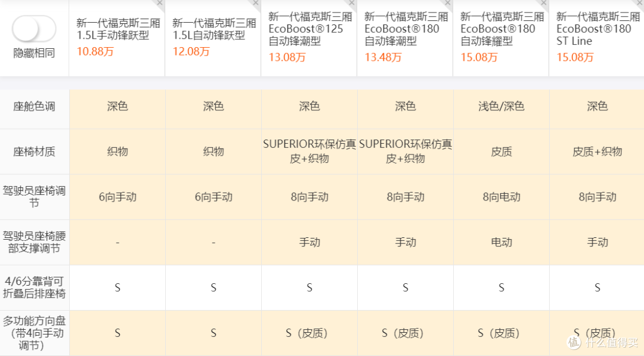This screenshot has width=644, height=356.
Task: Click 6向手动 cell for 1.5L自动锋跃型
Action: (x=213, y=197)
